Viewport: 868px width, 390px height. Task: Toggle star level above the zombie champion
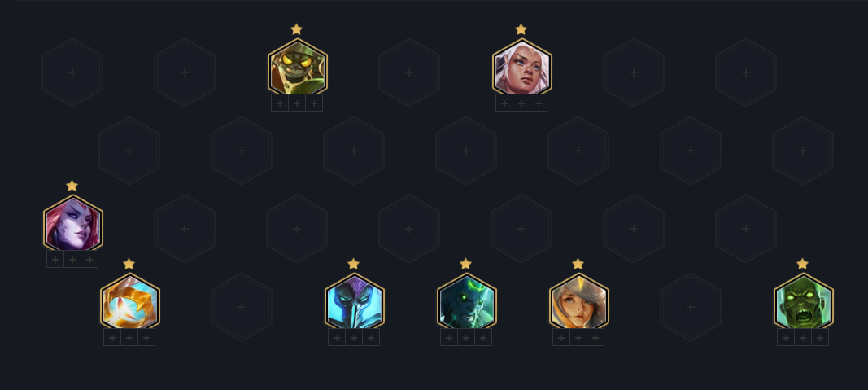(802, 264)
